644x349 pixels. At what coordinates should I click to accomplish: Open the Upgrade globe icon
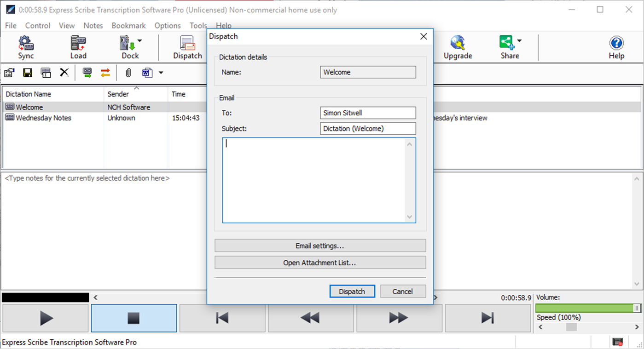(x=458, y=43)
